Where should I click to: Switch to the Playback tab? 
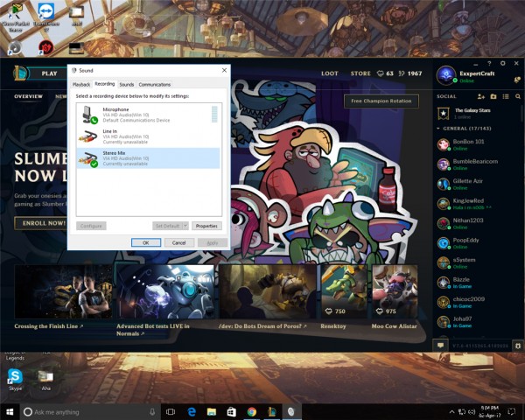81,85
